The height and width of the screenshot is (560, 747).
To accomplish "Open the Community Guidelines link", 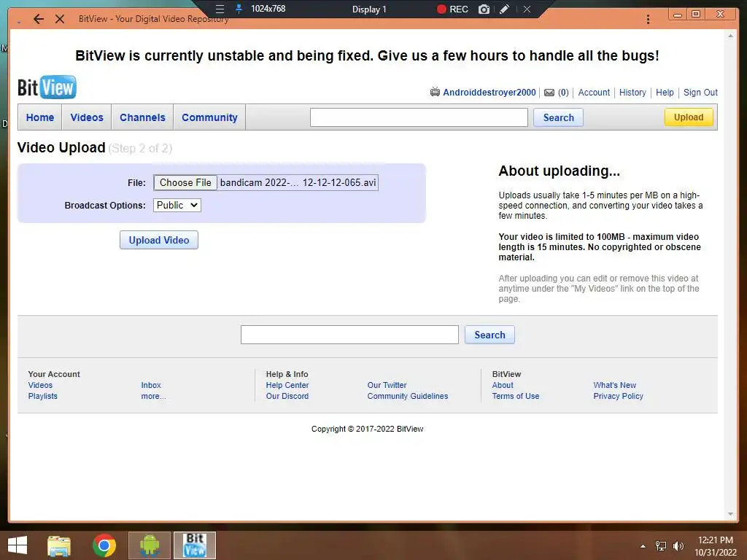I will (x=408, y=396).
